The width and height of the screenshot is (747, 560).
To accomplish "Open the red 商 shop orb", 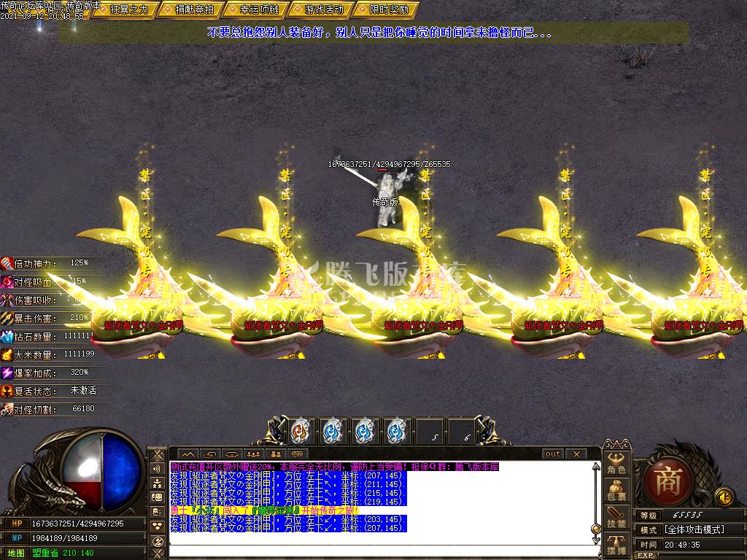I will [668, 481].
